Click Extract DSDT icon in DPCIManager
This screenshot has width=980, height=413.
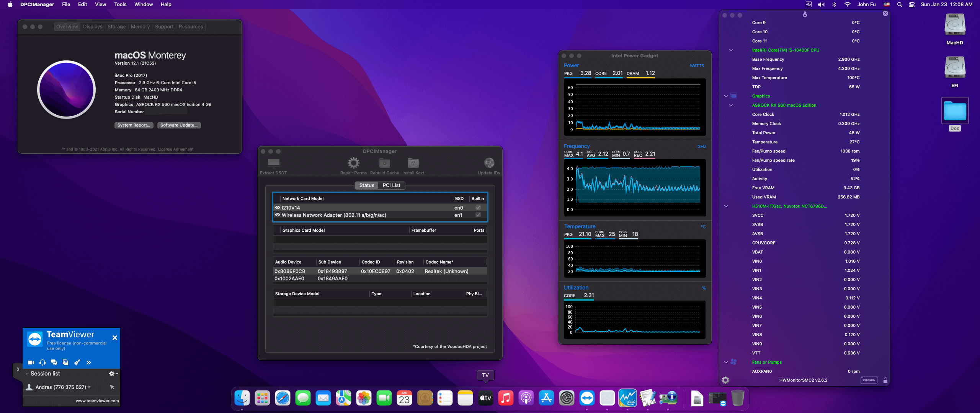point(273,163)
